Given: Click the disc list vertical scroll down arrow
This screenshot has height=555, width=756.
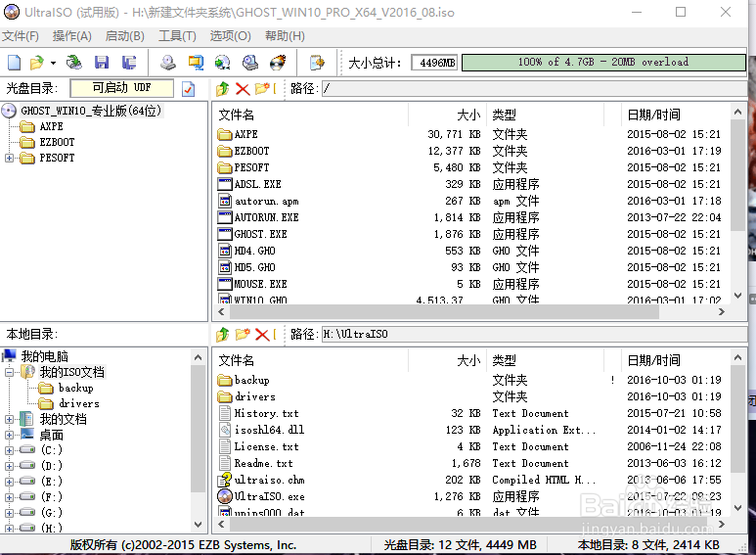Looking at the screenshot, I should (x=737, y=296).
